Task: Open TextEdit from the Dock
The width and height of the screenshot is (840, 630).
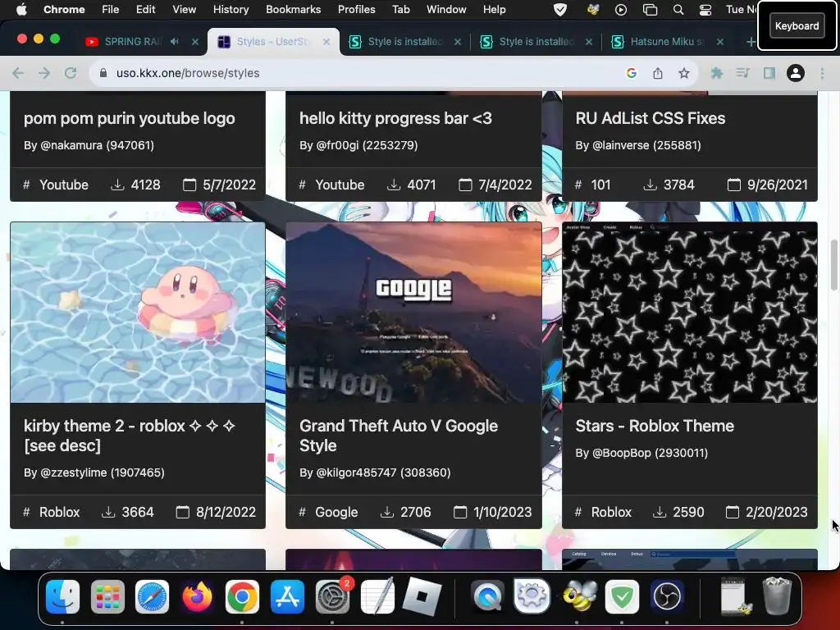Action: point(377,596)
